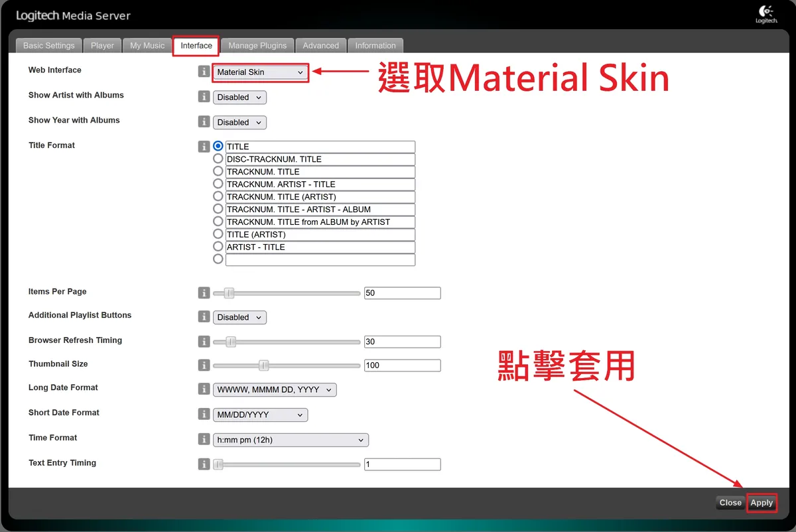This screenshot has width=796, height=532.
Task: Click info icon for Items Per Page
Action: point(204,293)
